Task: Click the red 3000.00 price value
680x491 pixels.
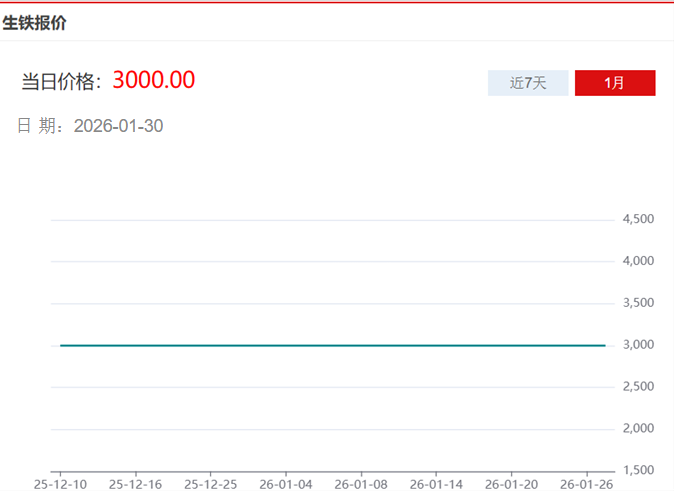Action: (153, 81)
